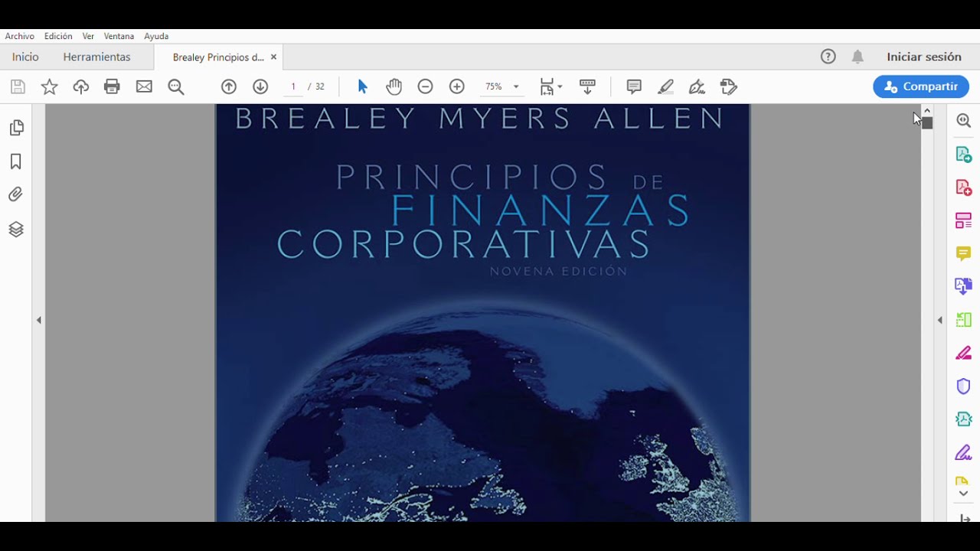980x551 pixels.
Task: Open the Layers panel
Action: pyautogui.click(x=16, y=229)
